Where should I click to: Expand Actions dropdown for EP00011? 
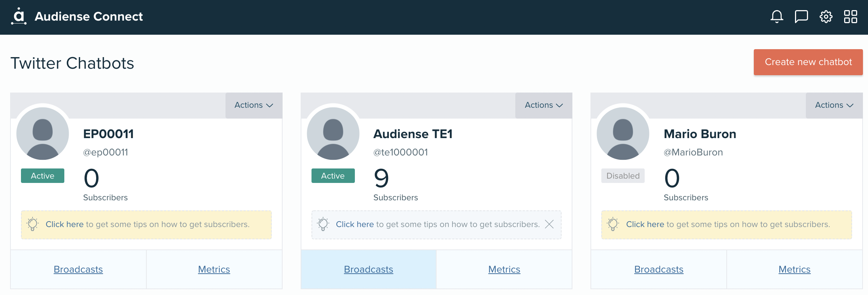pyautogui.click(x=254, y=105)
